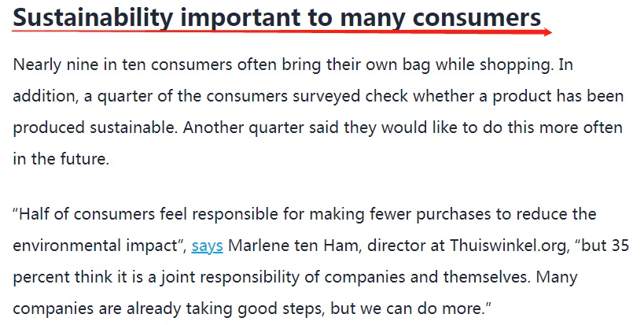Screen dimensions: 644x325
Task: Click the opening quote "Half of consumers"
Action: point(84,214)
